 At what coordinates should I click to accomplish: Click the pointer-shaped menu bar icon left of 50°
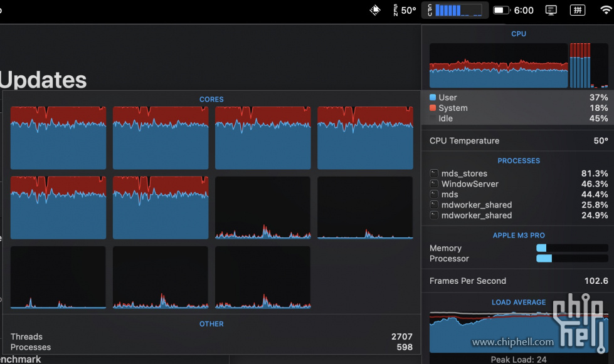[375, 10]
